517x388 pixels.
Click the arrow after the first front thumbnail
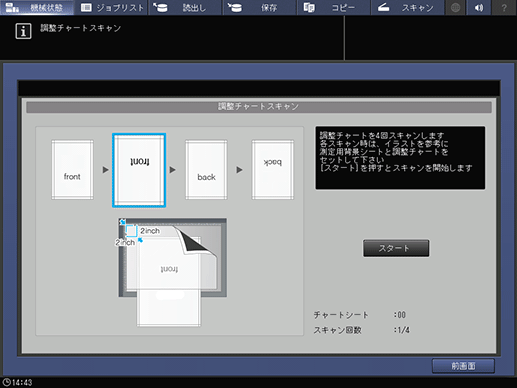click(105, 170)
